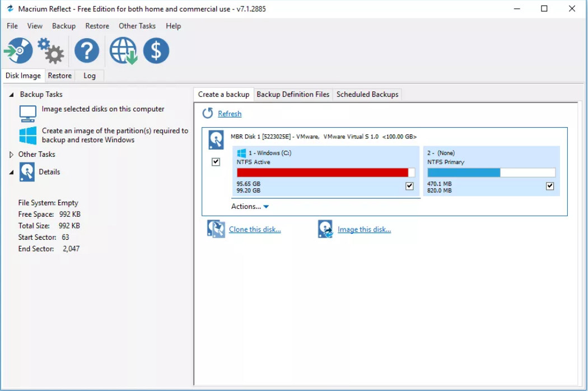Click the globe download updates icon
Screen dimensions: 588x391
[x=123, y=50]
